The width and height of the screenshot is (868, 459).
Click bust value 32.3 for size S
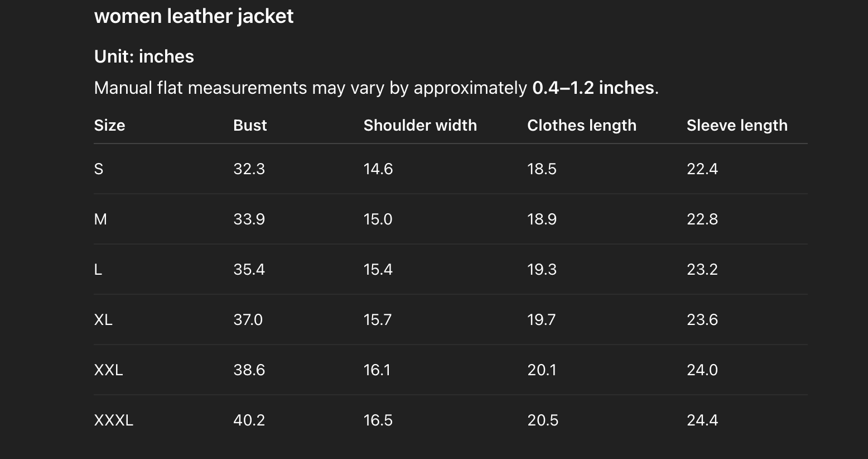(x=249, y=169)
